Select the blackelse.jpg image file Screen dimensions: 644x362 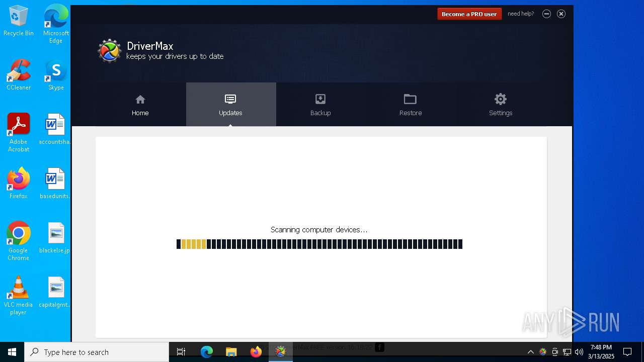point(55,238)
